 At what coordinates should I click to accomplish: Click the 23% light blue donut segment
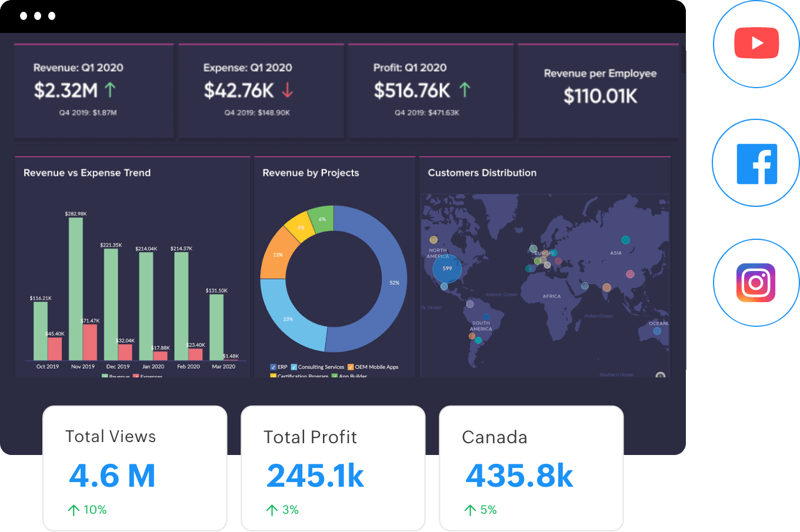[288, 319]
